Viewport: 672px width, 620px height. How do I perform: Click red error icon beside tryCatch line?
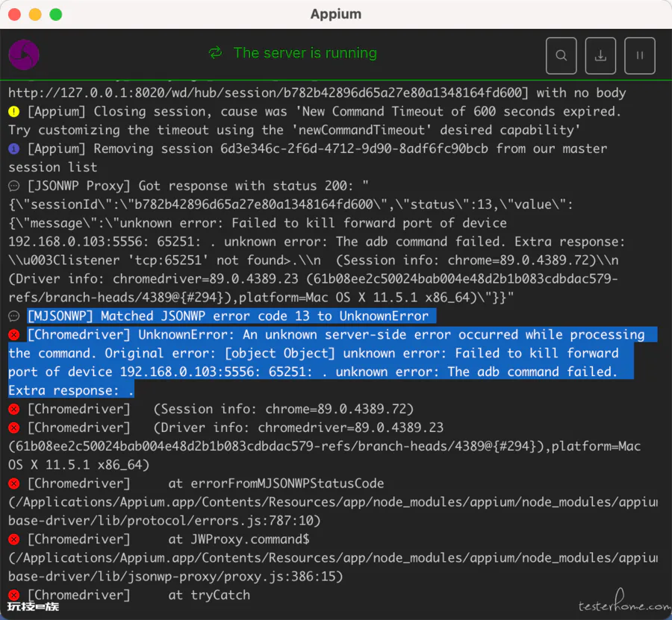tap(13, 595)
